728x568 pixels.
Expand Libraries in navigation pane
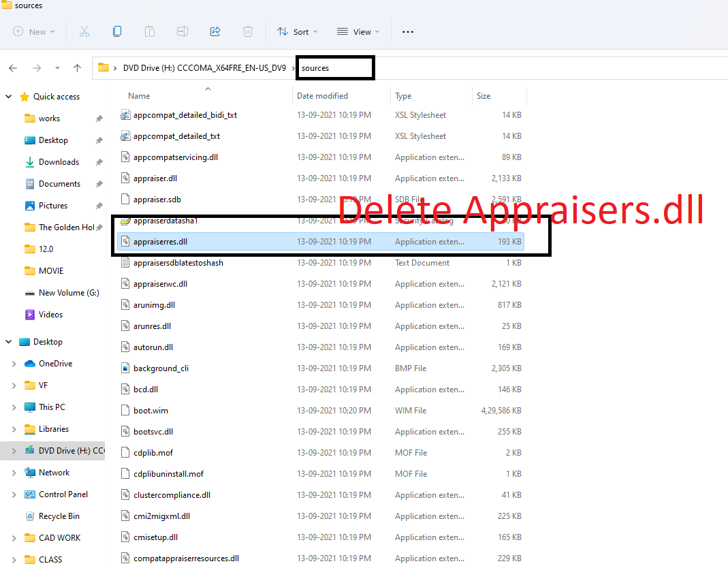tap(14, 429)
